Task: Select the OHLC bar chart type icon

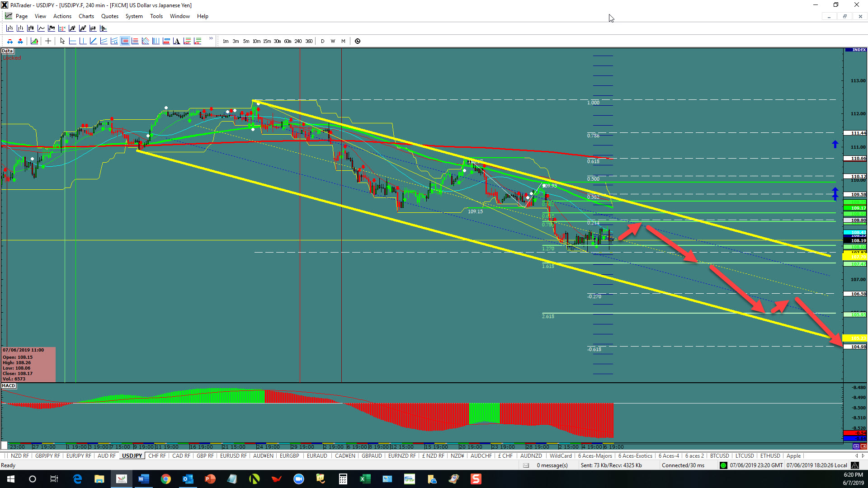Action: click(9, 28)
